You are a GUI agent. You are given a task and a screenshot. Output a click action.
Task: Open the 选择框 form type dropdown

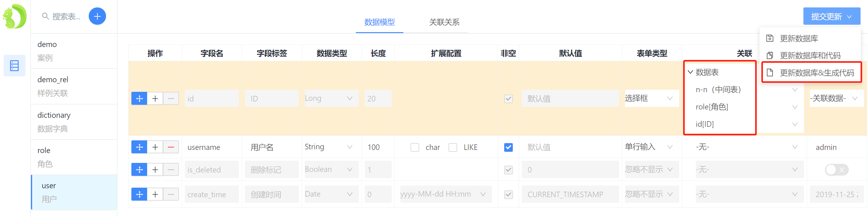(x=652, y=98)
